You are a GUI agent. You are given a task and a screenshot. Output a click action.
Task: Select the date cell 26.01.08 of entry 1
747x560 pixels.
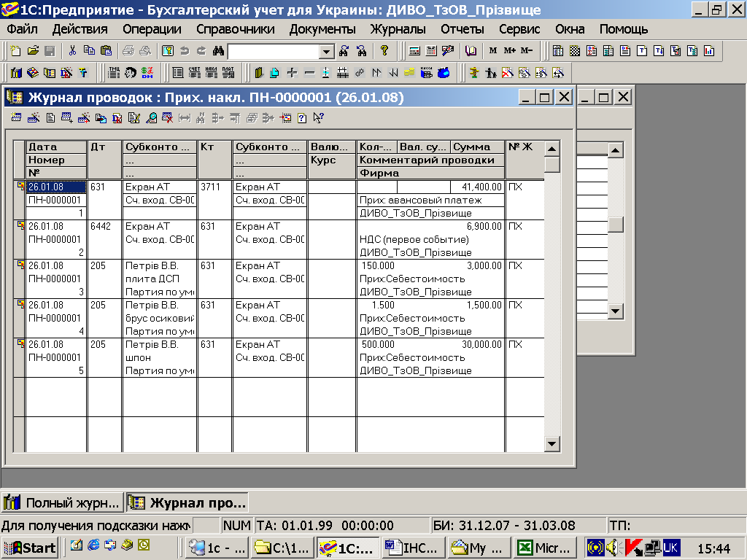(x=56, y=187)
